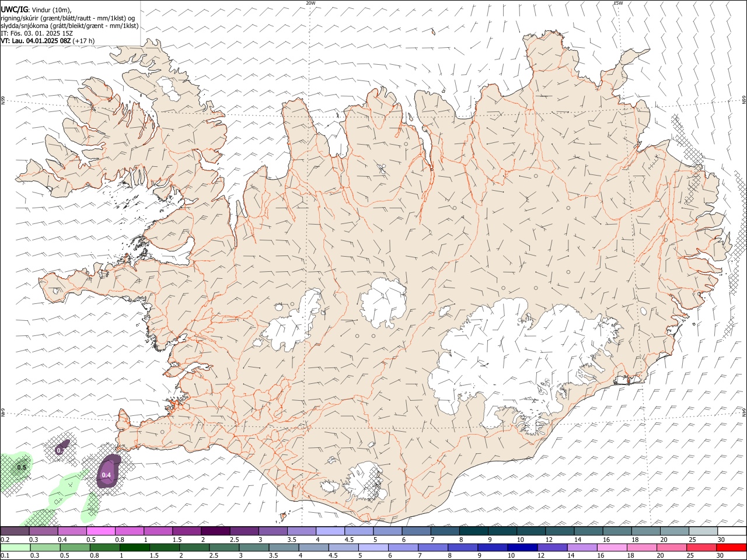This screenshot has height=560, width=747.
Task: Click the '0.2' label on upper legend
Action: click(5, 540)
